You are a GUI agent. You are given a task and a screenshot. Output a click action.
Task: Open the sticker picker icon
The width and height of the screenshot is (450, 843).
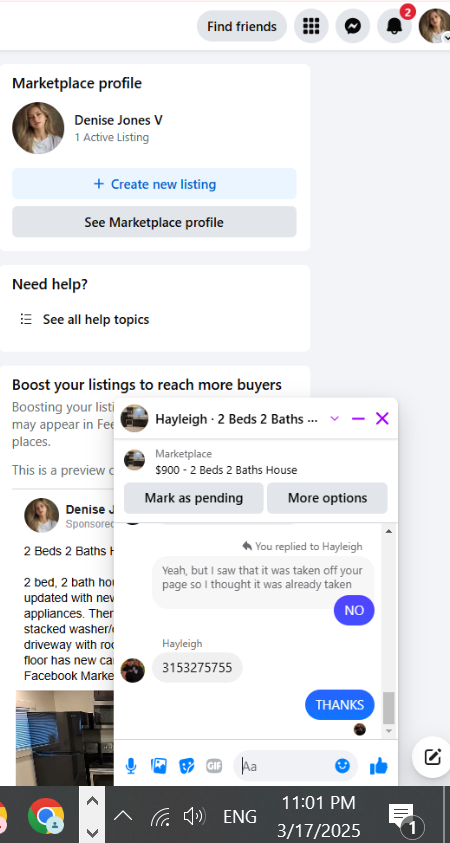pyautogui.click(x=187, y=766)
